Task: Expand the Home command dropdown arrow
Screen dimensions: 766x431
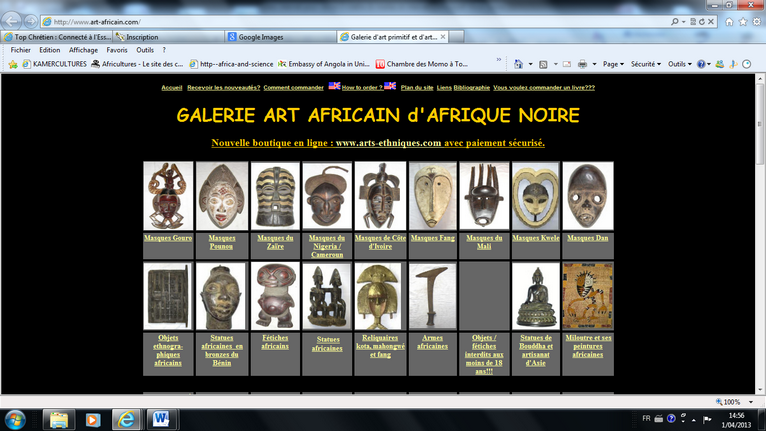Action: click(530, 64)
